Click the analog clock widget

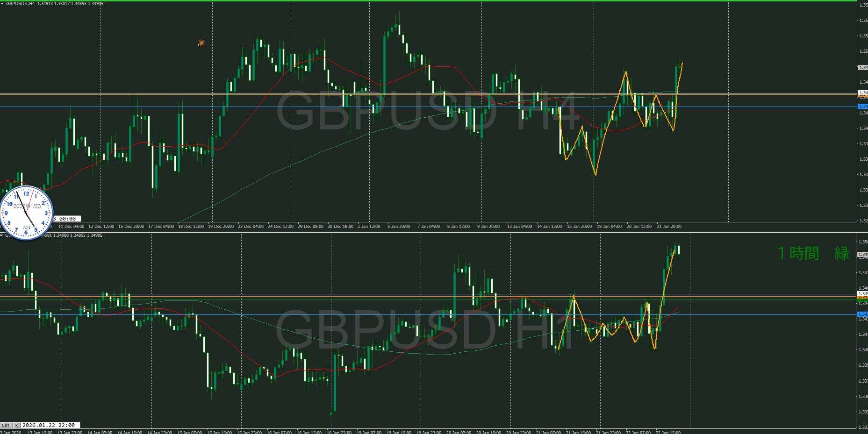pos(27,213)
